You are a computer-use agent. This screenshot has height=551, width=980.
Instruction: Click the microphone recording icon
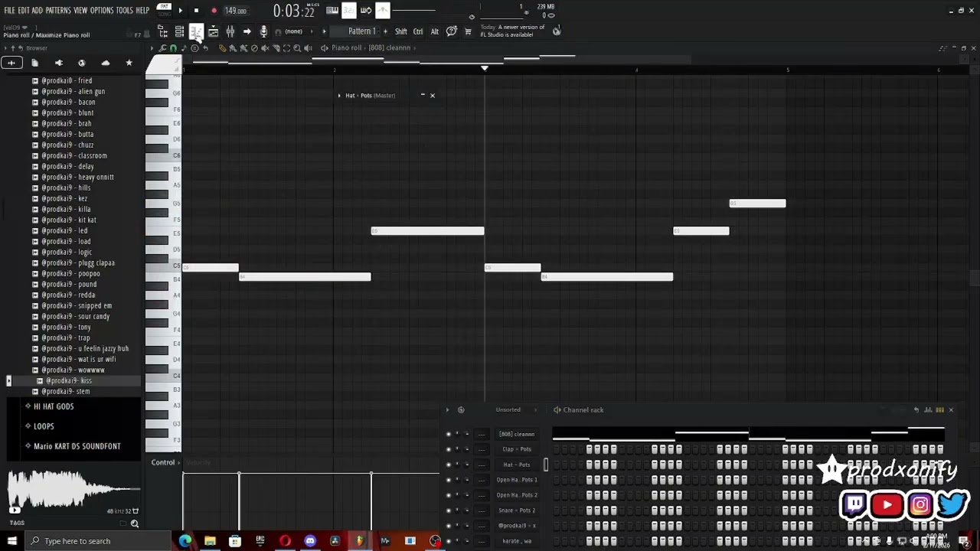tap(264, 31)
